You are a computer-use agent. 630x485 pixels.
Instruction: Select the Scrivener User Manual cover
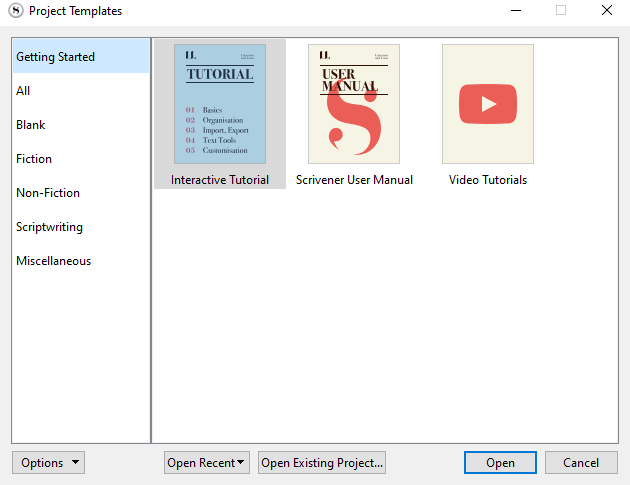pyautogui.click(x=354, y=104)
